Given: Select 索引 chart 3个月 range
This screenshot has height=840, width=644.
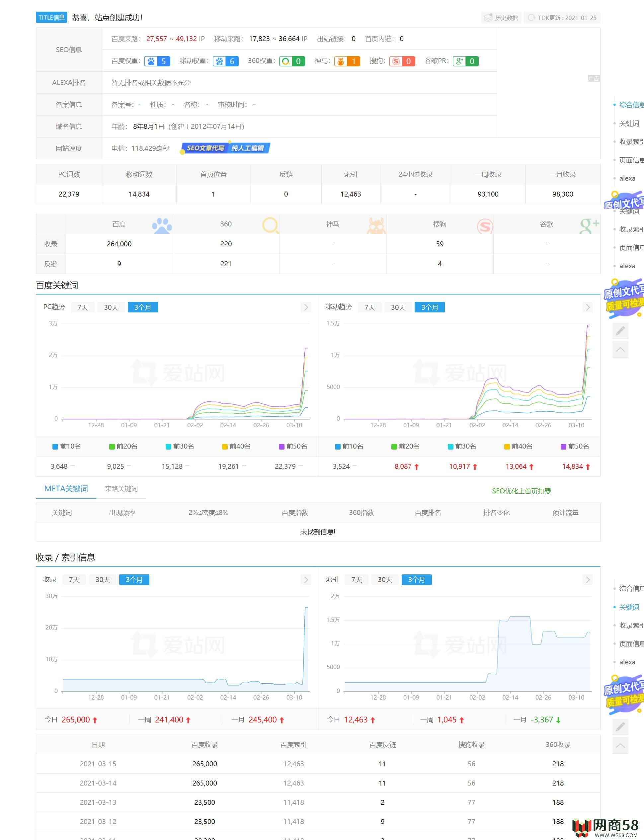Looking at the screenshot, I should (x=417, y=580).
